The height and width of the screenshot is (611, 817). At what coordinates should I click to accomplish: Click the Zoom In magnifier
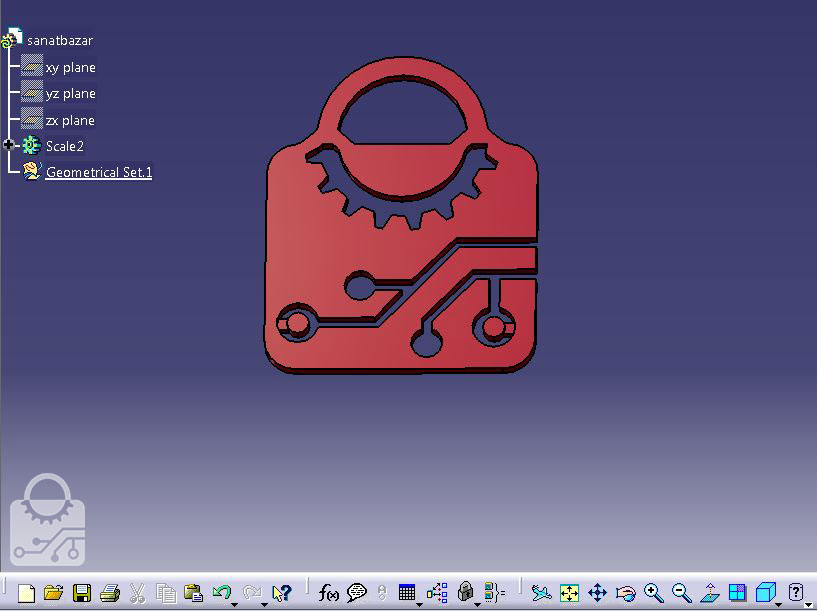(x=653, y=593)
